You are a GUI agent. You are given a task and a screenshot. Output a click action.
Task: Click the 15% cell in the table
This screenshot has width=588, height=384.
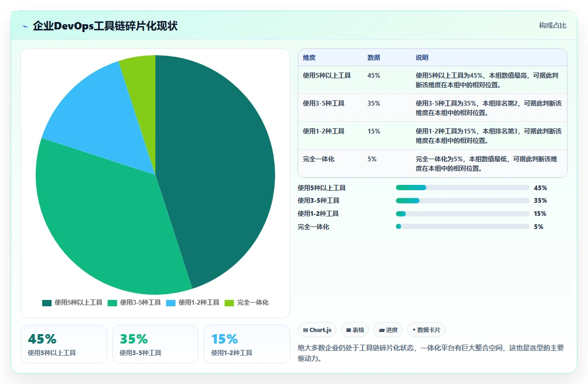(373, 131)
